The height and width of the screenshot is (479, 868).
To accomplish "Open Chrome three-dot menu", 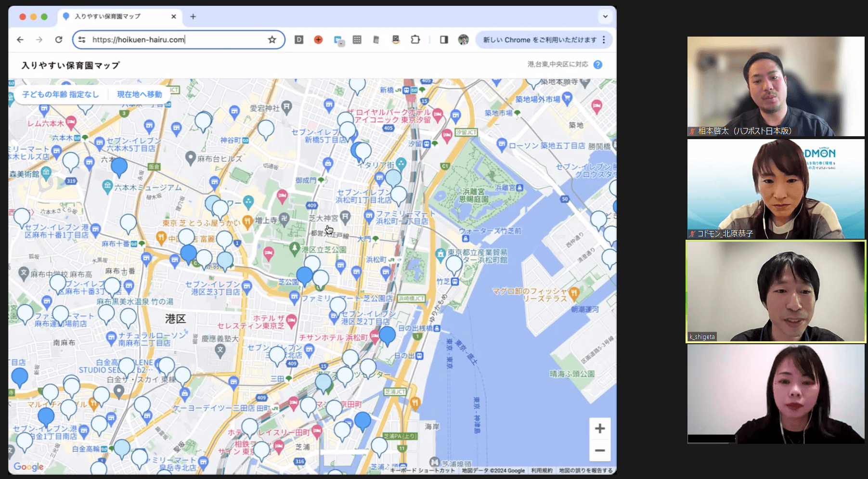I will tap(604, 40).
